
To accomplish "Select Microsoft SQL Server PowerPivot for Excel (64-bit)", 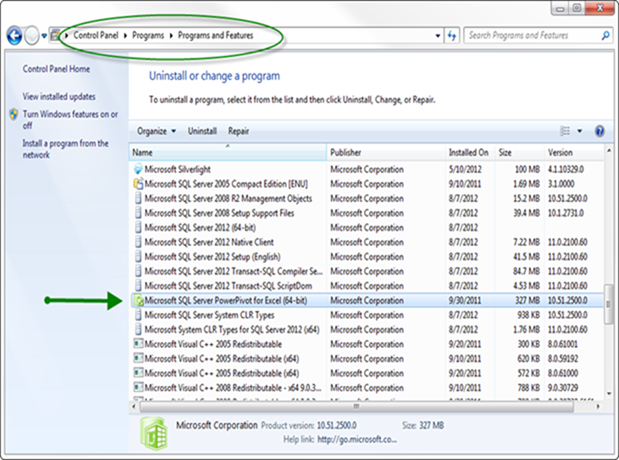I will pyautogui.click(x=226, y=301).
